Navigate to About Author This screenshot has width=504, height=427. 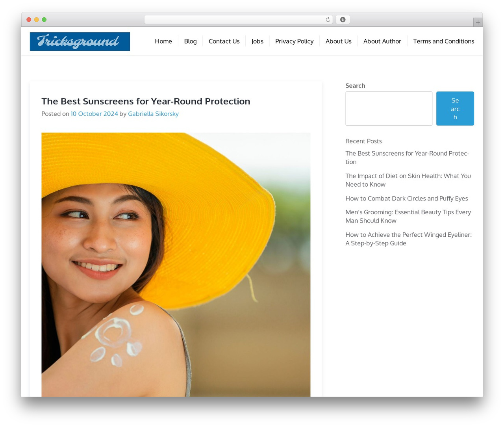tap(382, 41)
